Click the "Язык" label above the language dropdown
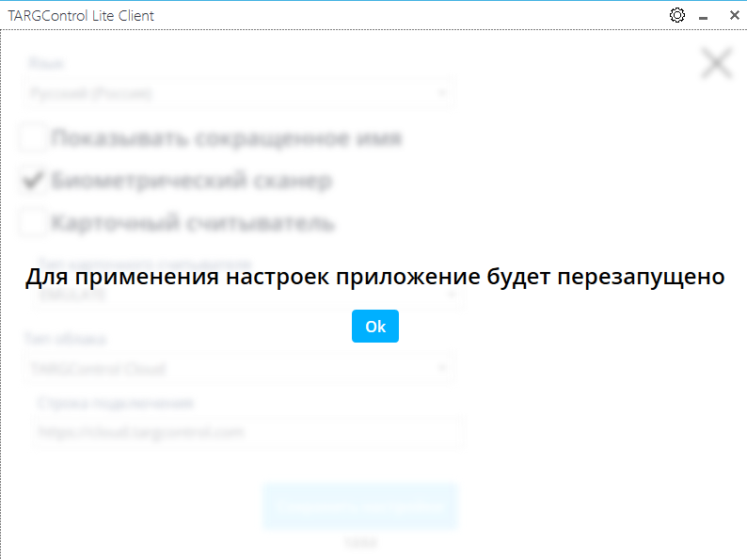The height and width of the screenshot is (560, 747). 46,63
